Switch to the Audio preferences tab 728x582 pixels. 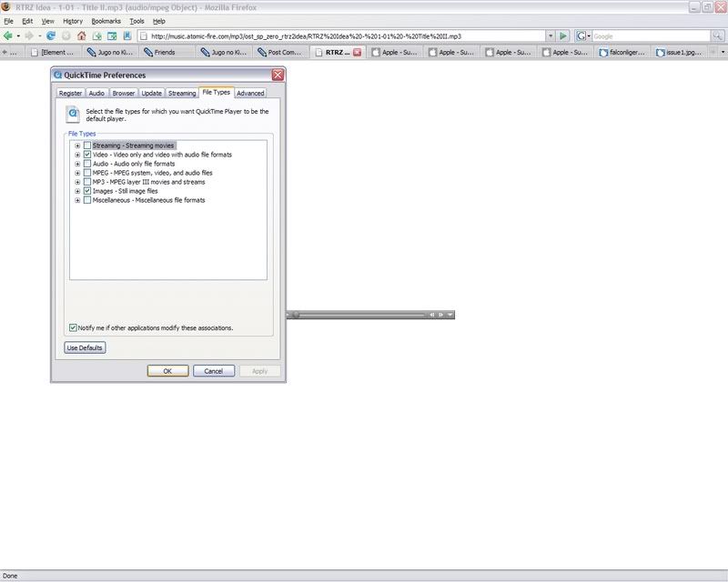coord(96,93)
